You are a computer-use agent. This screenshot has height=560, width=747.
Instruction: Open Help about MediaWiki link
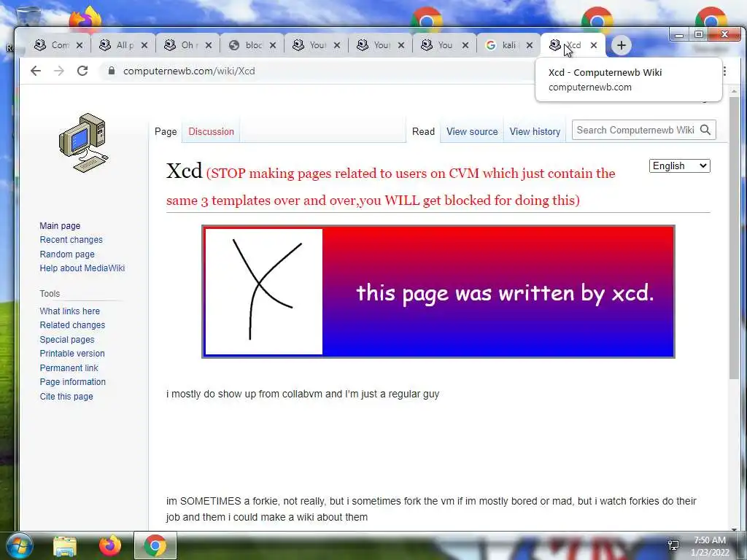(82, 268)
